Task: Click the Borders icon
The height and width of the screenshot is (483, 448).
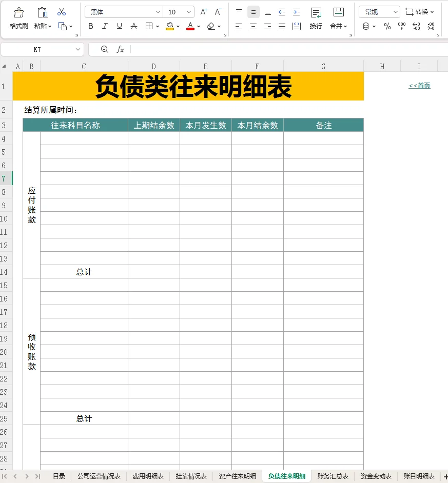Action: click(x=149, y=26)
